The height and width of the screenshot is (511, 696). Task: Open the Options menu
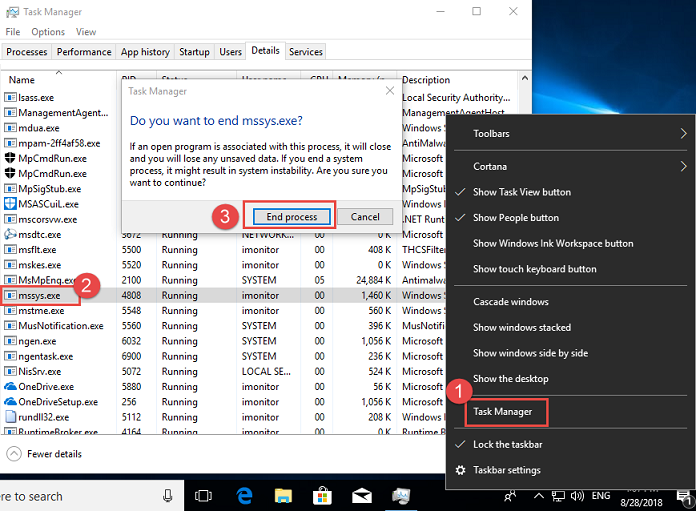(x=48, y=32)
